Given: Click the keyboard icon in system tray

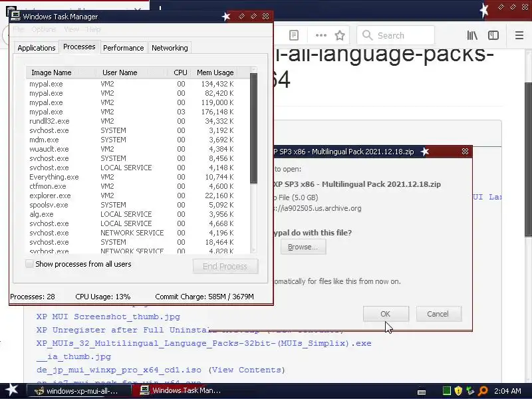Looking at the screenshot, I should 422,392.
